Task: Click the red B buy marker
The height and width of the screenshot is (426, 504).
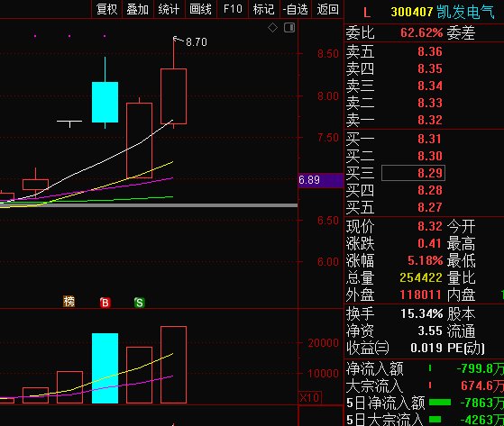Action: click(x=105, y=303)
